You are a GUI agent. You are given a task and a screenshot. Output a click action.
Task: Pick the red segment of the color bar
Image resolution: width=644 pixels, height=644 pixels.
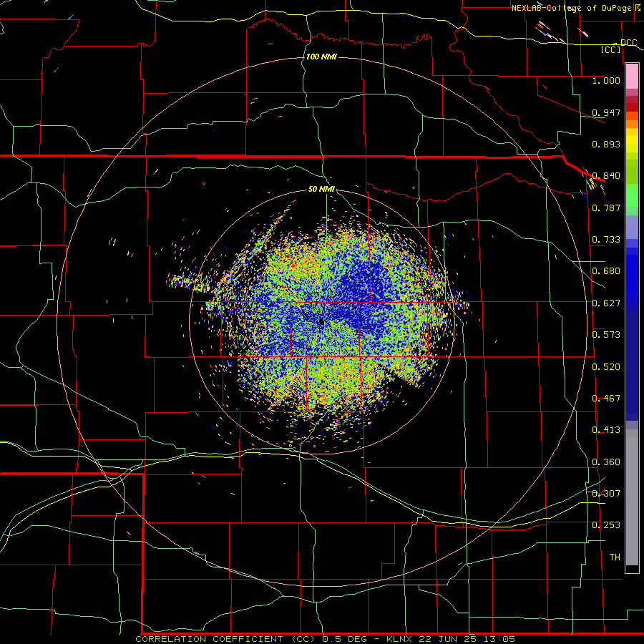632,107
